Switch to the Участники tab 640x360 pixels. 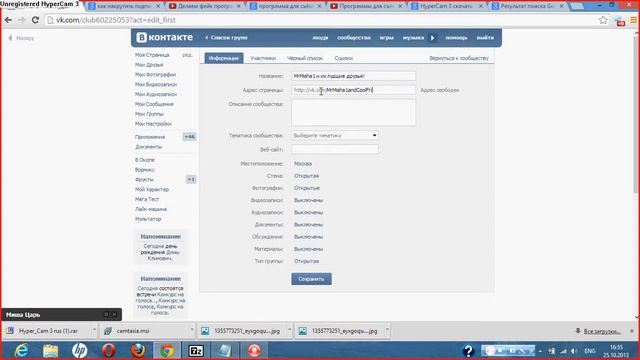[263, 58]
